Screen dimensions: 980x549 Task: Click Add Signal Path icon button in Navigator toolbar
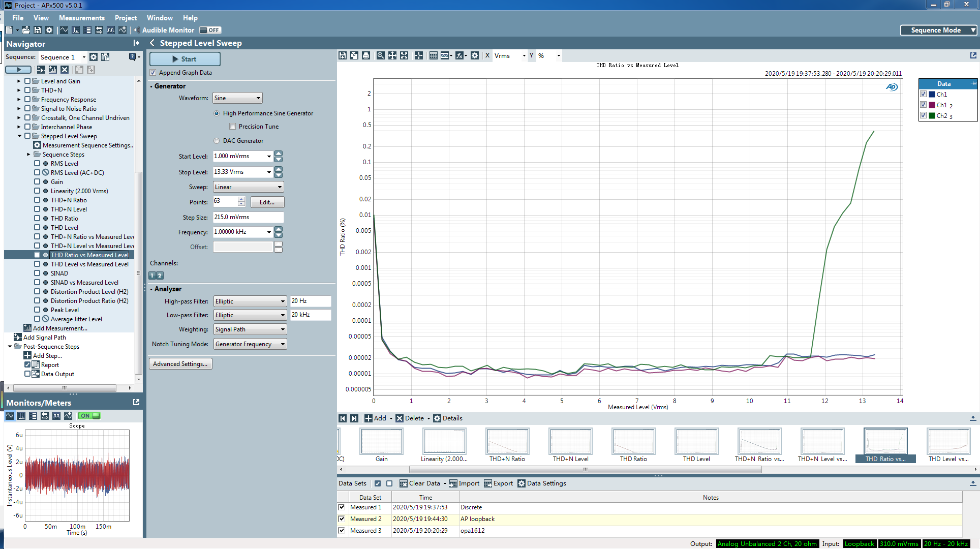pyautogui.click(x=41, y=70)
